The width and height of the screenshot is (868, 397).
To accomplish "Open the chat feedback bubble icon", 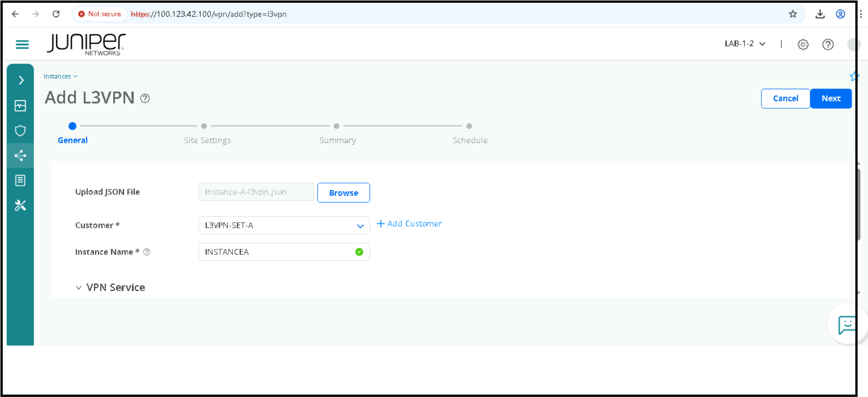I will click(847, 325).
